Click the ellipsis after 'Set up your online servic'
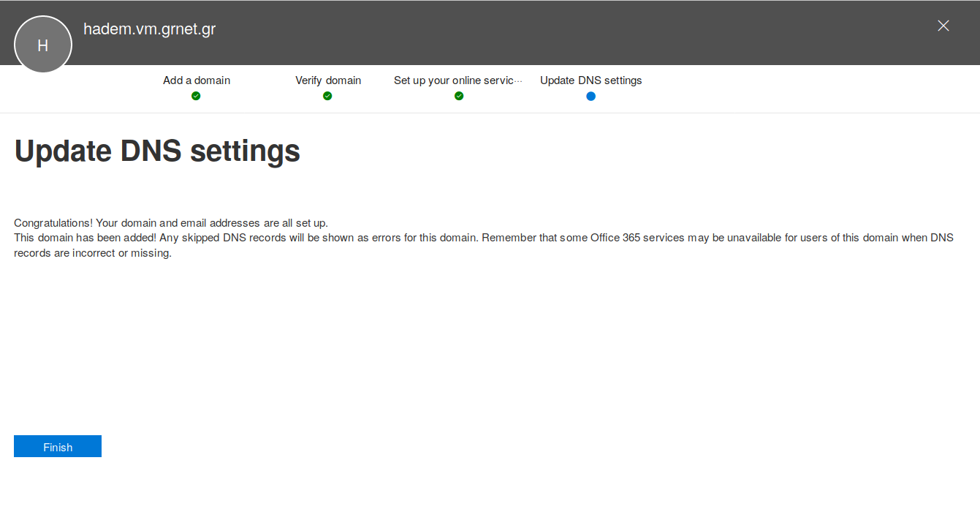 click(x=519, y=80)
